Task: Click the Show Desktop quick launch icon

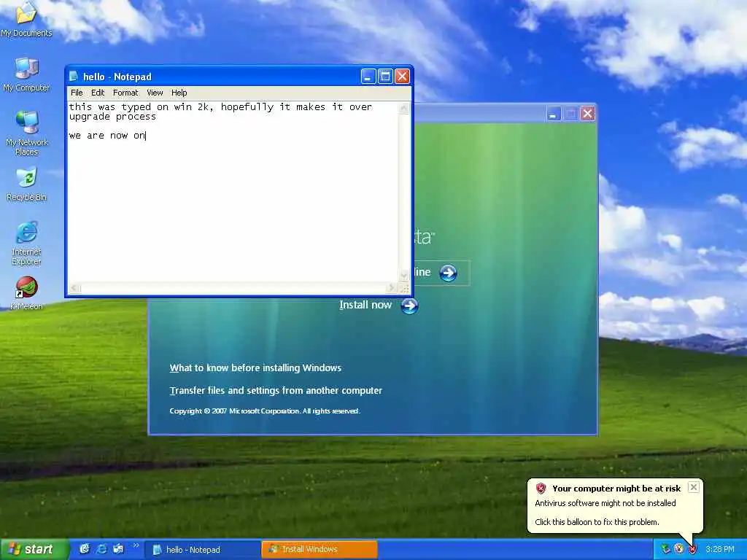Action: pos(85,549)
